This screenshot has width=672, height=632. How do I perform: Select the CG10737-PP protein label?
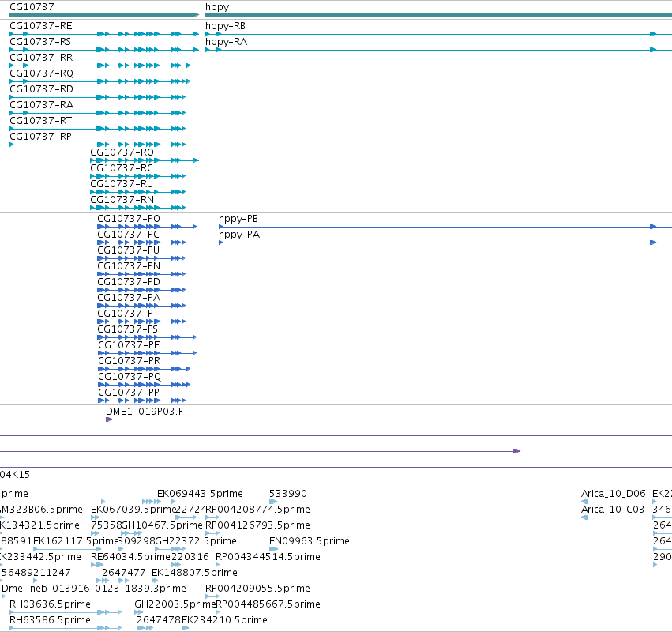click(129, 393)
